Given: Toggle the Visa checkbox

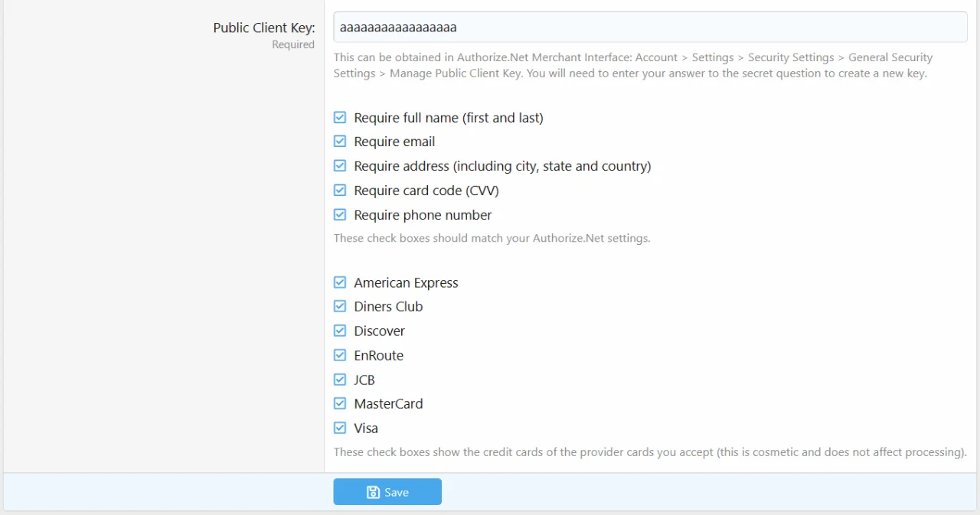Looking at the screenshot, I should pos(340,428).
